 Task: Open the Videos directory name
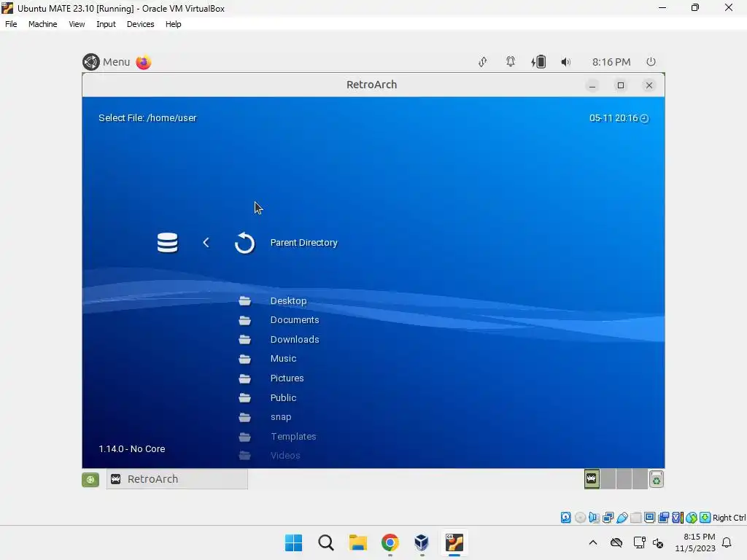point(285,455)
